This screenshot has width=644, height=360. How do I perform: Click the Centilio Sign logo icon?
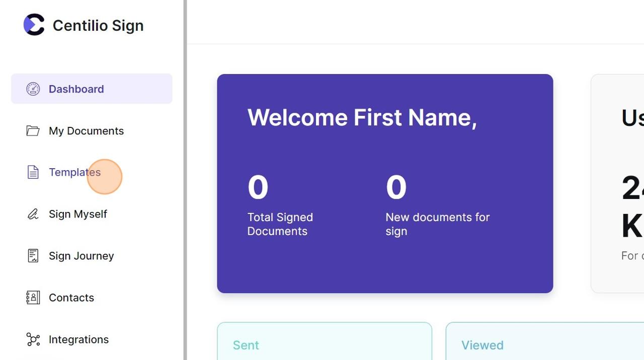(x=34, y=25)
